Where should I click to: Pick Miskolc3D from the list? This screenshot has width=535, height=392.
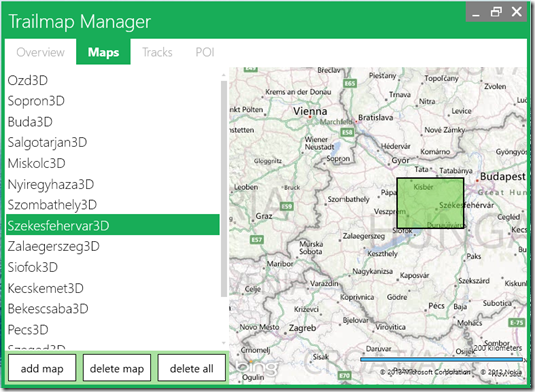(113, 163)
